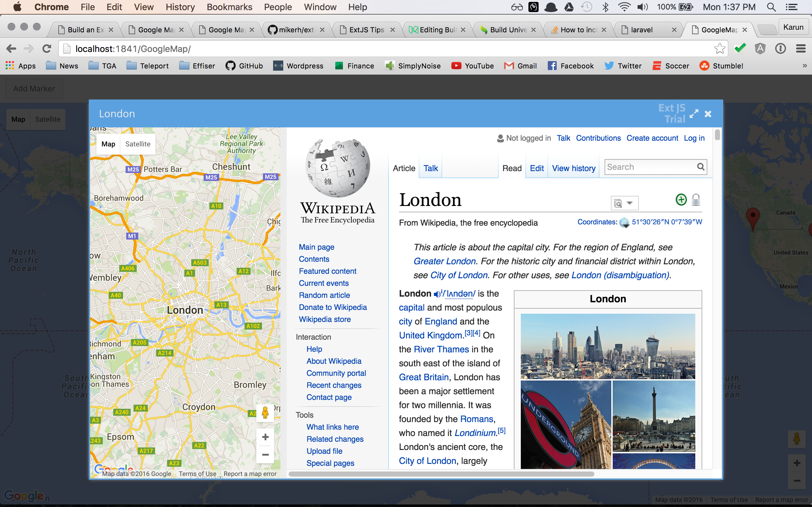The width and height of the screenshot is (812, 507).
Task: Switch to the View history tab
Action: [573, 168]
